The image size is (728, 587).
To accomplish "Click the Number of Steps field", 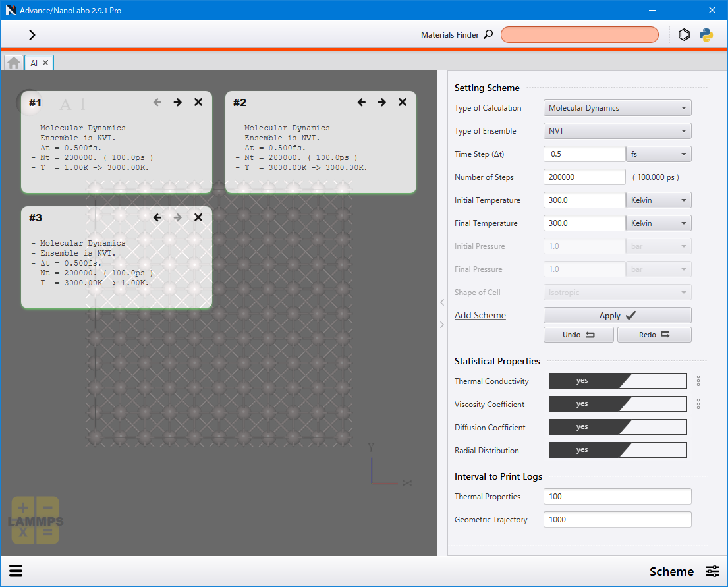I will click(x=584, y=177).
